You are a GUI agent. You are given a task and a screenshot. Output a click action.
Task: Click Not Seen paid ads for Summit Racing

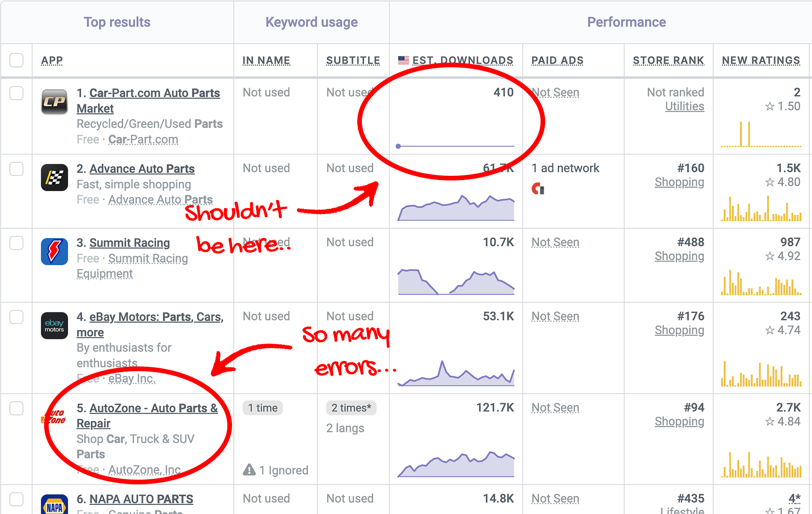[x=555, y=242]
